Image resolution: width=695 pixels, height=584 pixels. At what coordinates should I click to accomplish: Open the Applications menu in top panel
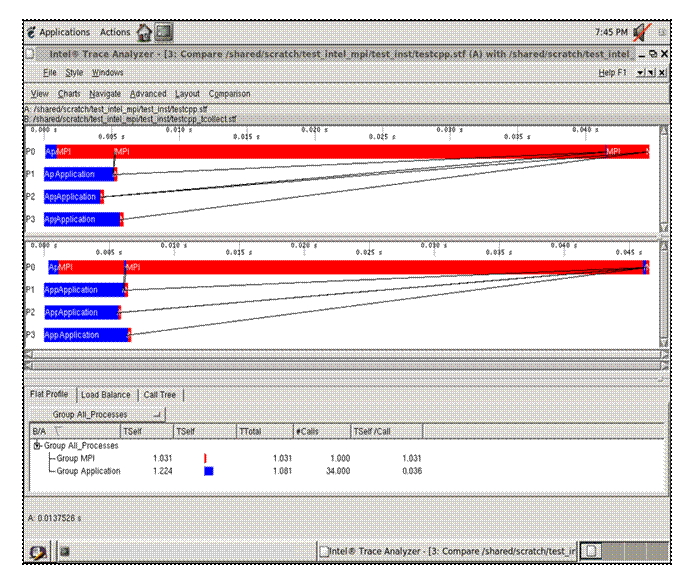point(64,32)
